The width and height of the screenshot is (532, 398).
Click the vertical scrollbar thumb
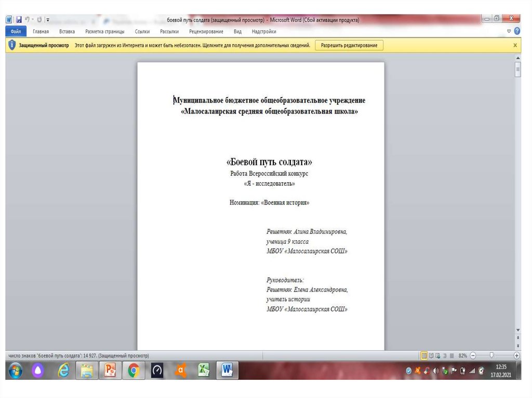pos(518,70)
